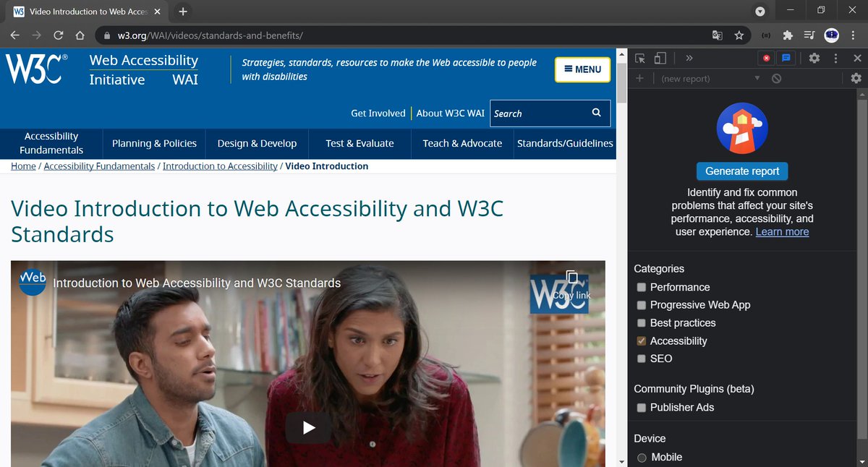This screenshot has height=467, width=868.
Task: Open the yellow MENU button
Action: click(x=583, y=69)
